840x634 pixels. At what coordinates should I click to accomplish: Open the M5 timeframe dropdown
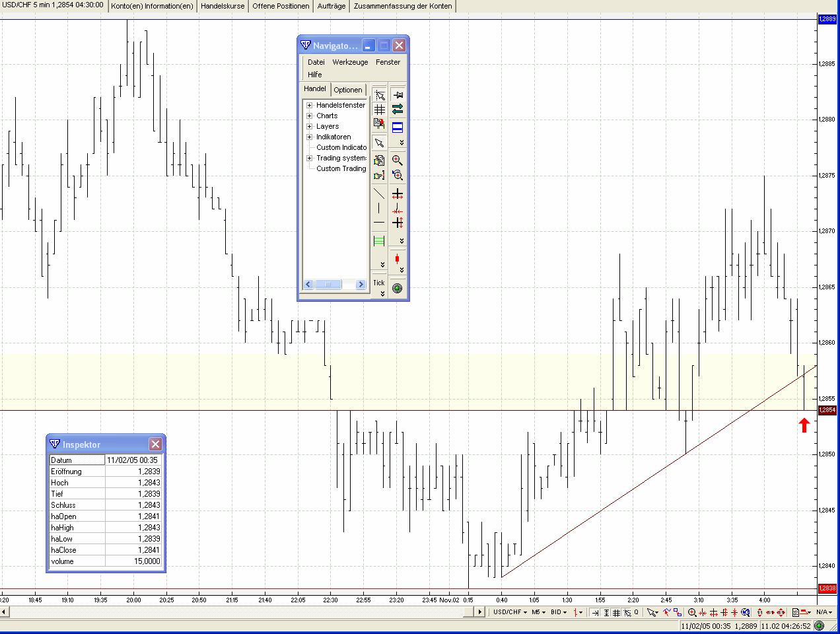tap(539, 612)
